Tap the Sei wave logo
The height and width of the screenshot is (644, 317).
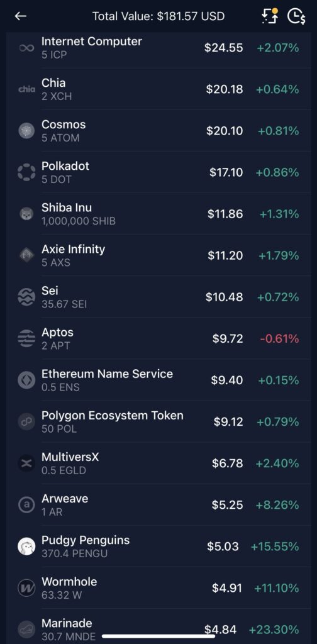click(26, 297)
